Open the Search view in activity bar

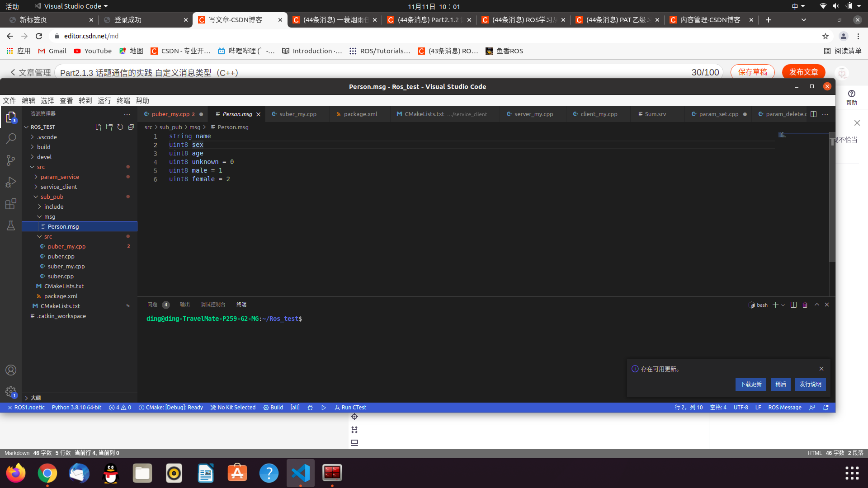point(11,139)
